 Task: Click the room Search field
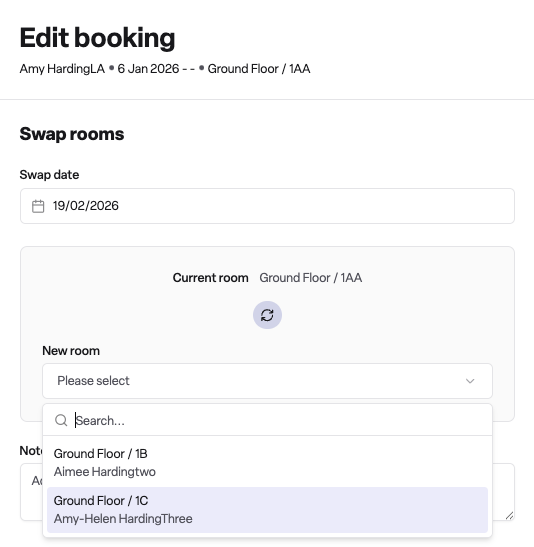pos(267,420)
